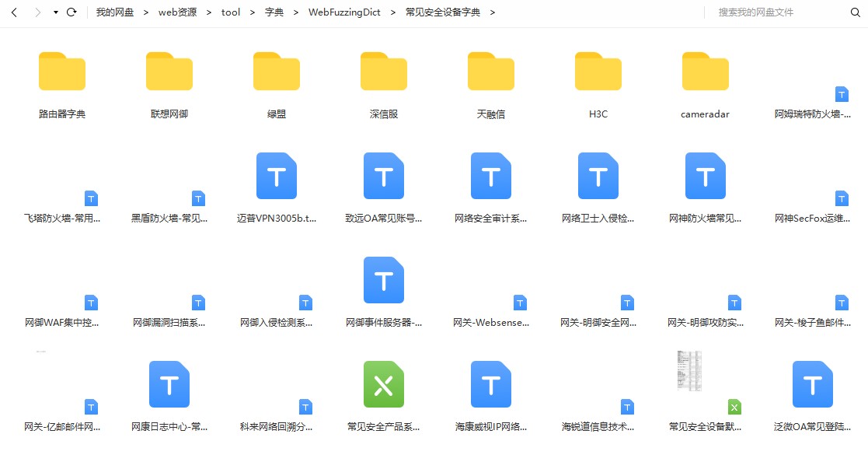
Task: Select 常见安全设备字典 breadcrumb
Action: [x=443, y=12]
